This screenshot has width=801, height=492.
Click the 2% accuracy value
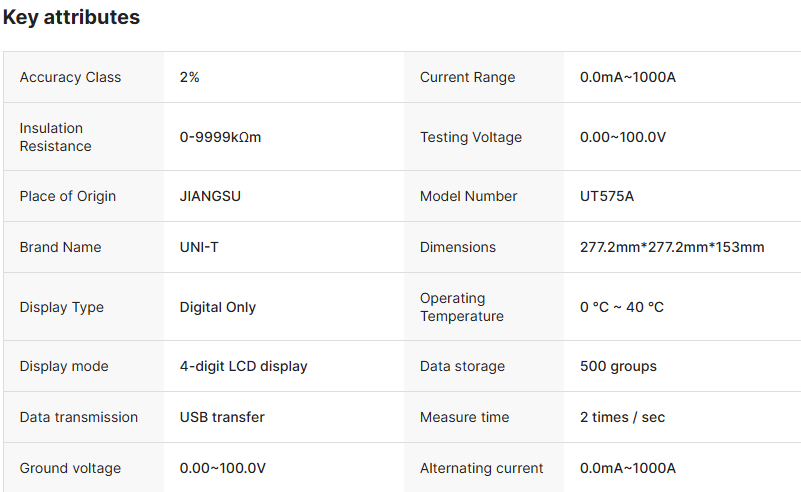(x=189, y=77)
